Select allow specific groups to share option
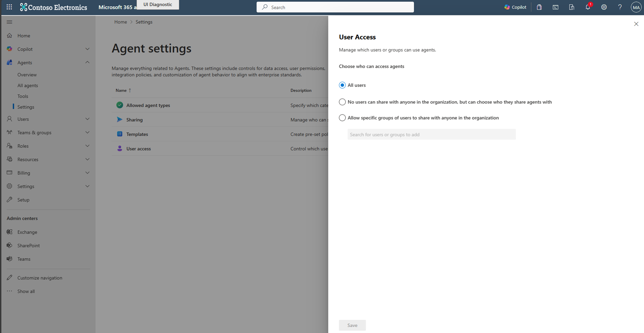 (342, 118)
